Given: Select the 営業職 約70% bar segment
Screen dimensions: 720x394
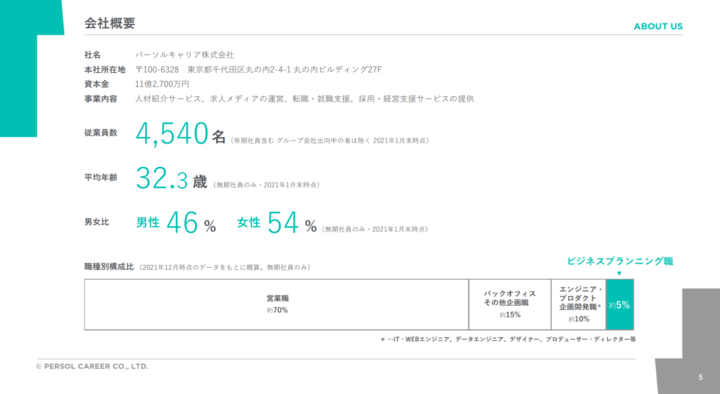Looking at the screenshot, I should click(x=276, y=304).
